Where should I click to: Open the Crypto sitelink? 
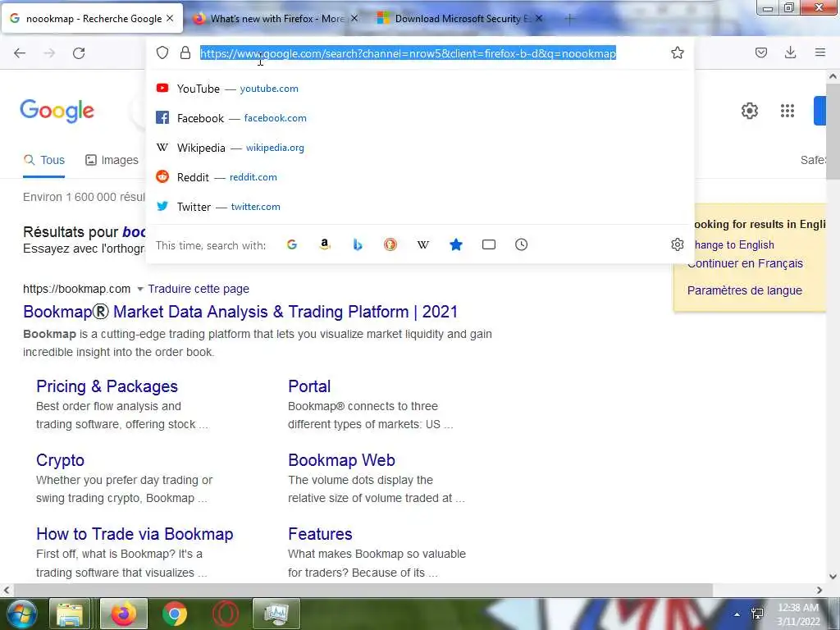pyautogui.click(x=60, y=460)
